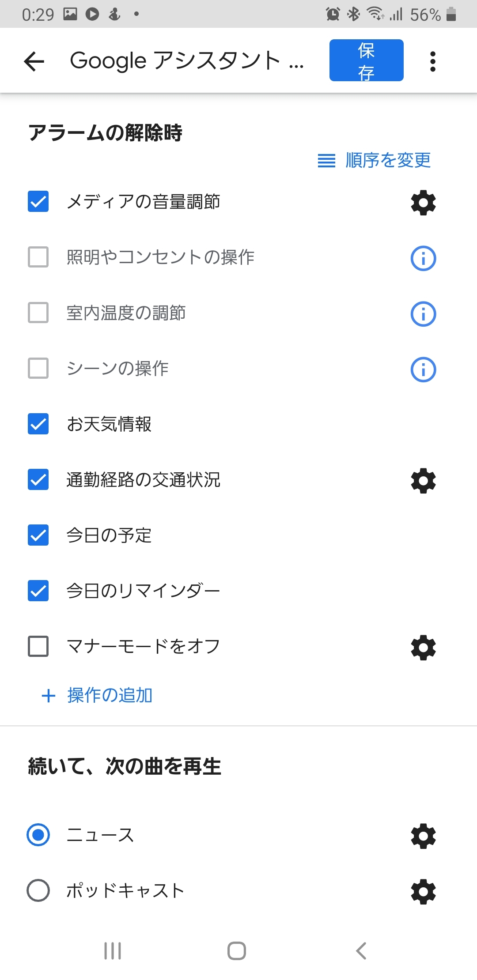Uncheck the お天気情報 checkbox
Viewport: 477px width, 980px height.
click(x=38, y=424)
